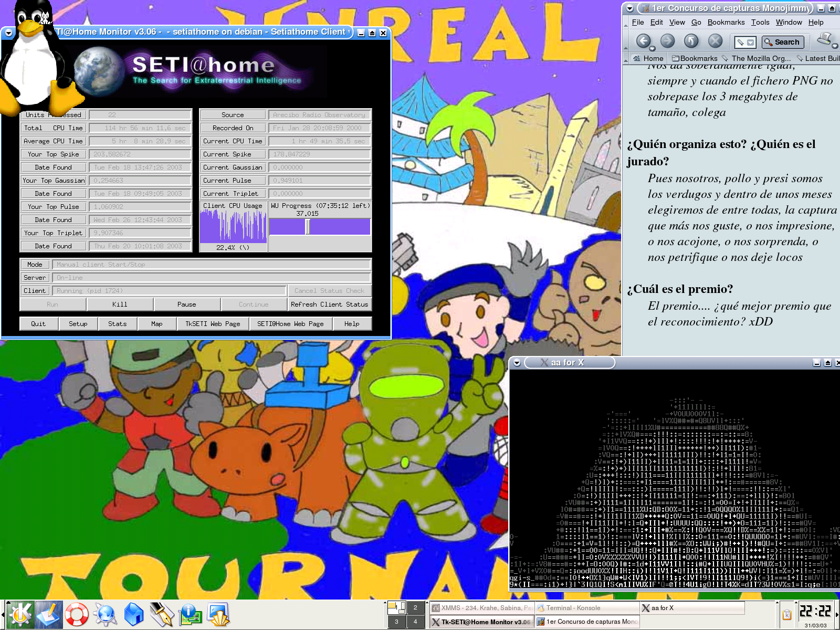The image size is (840, 630).
Task: Open Stats in SETI@Home Monitor
Action: point(117,324)
